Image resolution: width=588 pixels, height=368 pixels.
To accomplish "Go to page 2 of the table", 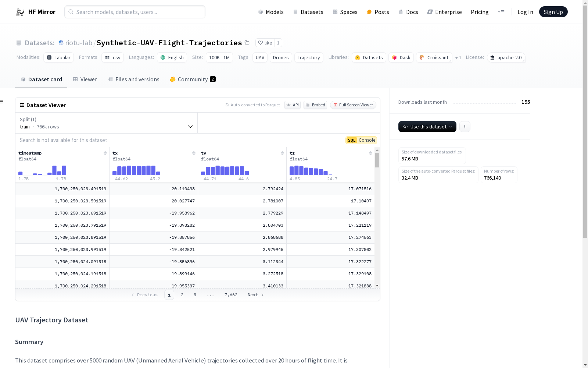I will [182, 295].
